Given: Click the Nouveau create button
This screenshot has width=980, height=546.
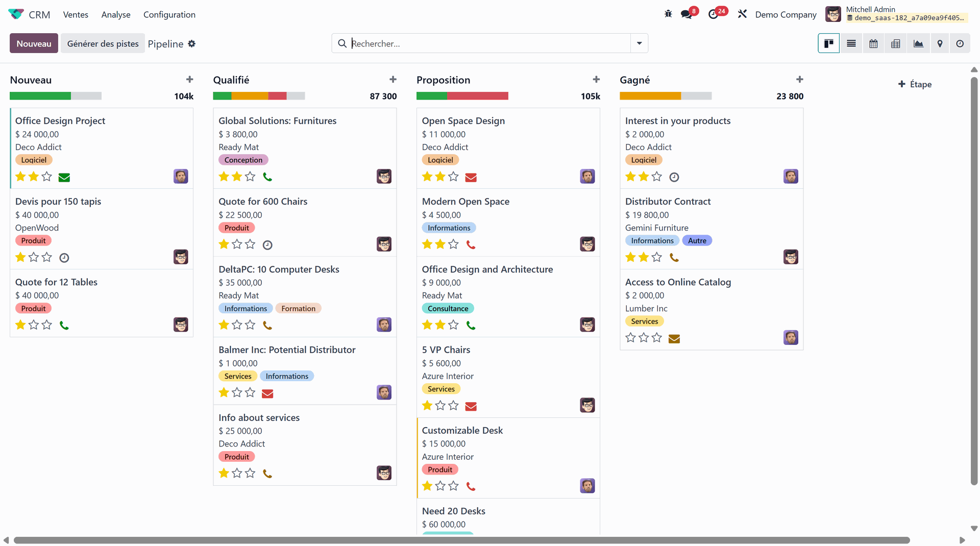Looking at the screenshot, I should tap(34, 43).
